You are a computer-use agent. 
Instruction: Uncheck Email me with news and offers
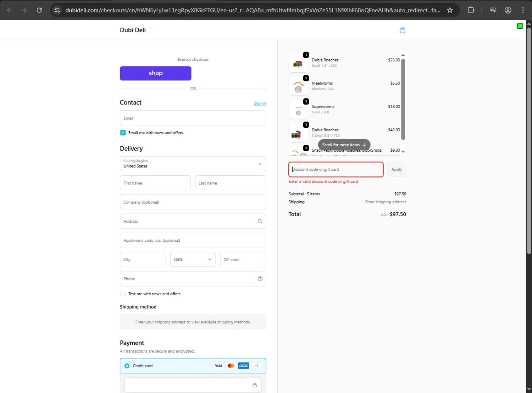point(123,133)
